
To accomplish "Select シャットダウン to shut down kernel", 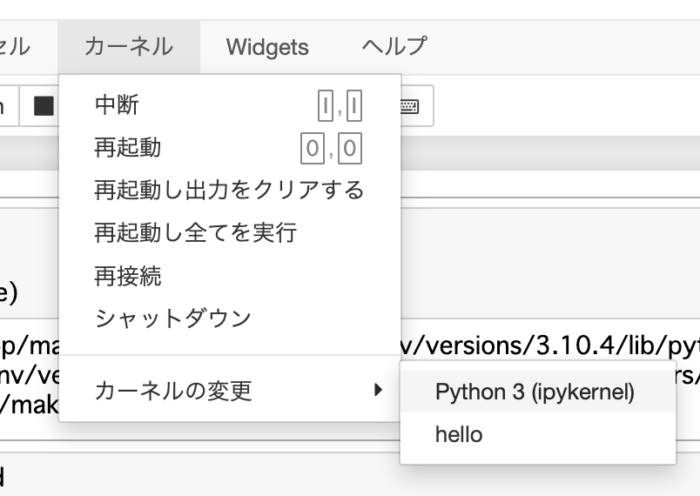I will [172, 319].
